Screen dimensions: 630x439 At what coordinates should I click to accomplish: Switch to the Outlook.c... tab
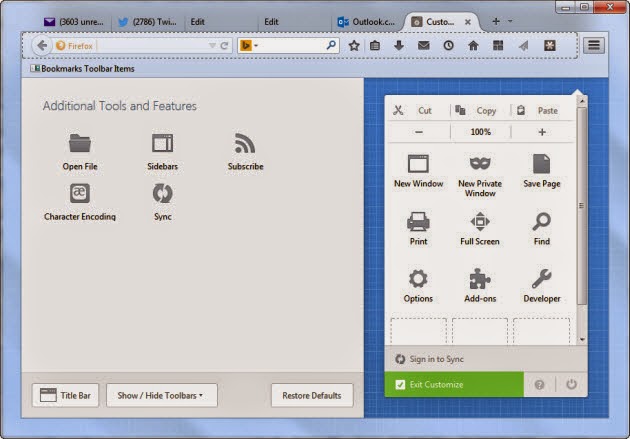point(366,22)
